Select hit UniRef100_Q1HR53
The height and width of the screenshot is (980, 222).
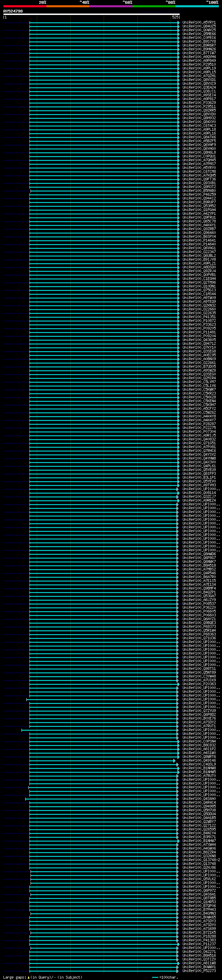click(x=199, y=902)
